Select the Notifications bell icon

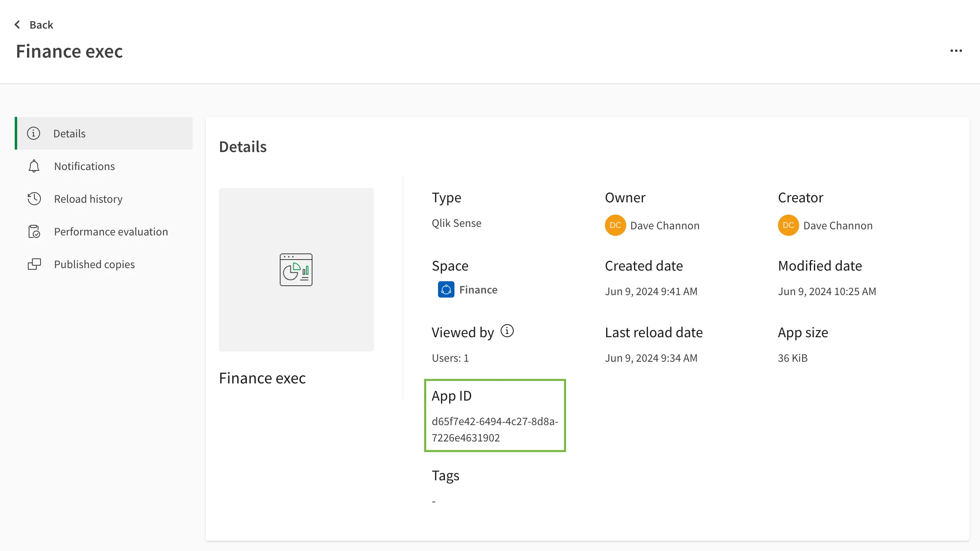coord(34,166)
